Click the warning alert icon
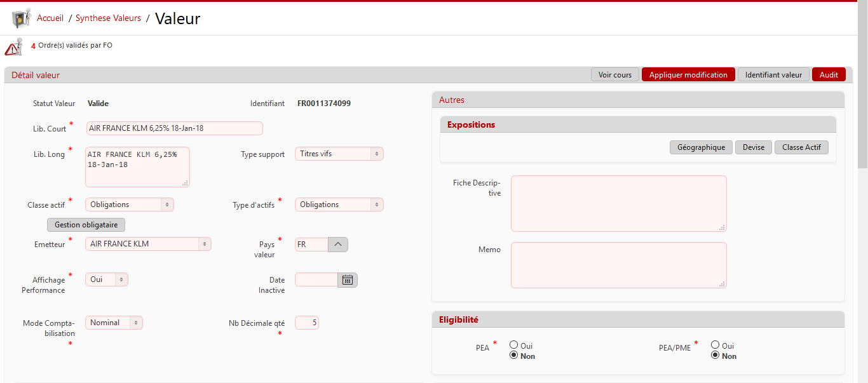Image resolution: width=868 pixels, height=383 pixels. 13,48
